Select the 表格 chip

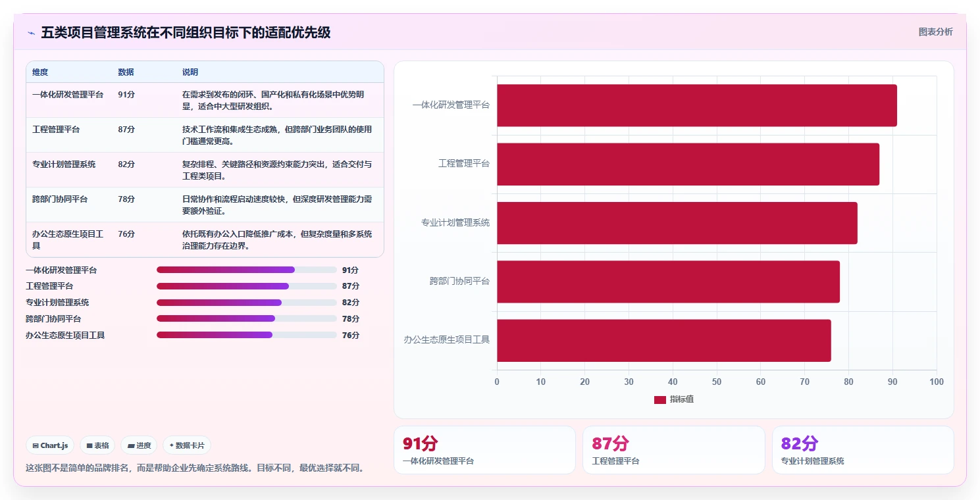(x=97, y=445)
